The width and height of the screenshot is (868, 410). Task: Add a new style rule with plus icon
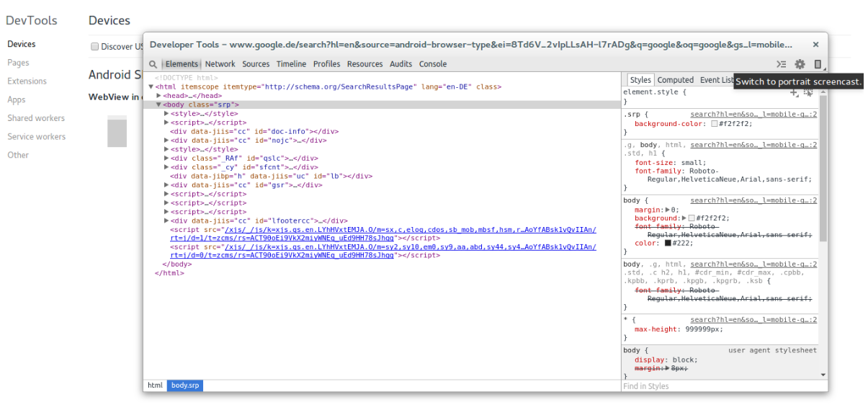click(x=794, y=92)
